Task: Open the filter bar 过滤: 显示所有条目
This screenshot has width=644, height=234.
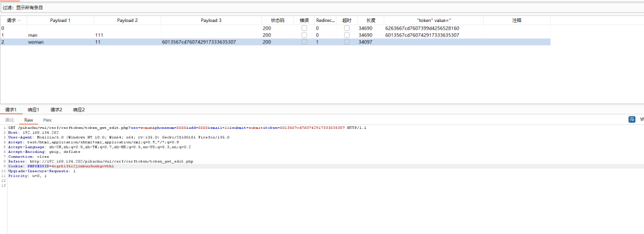Action: click(322, 8)
